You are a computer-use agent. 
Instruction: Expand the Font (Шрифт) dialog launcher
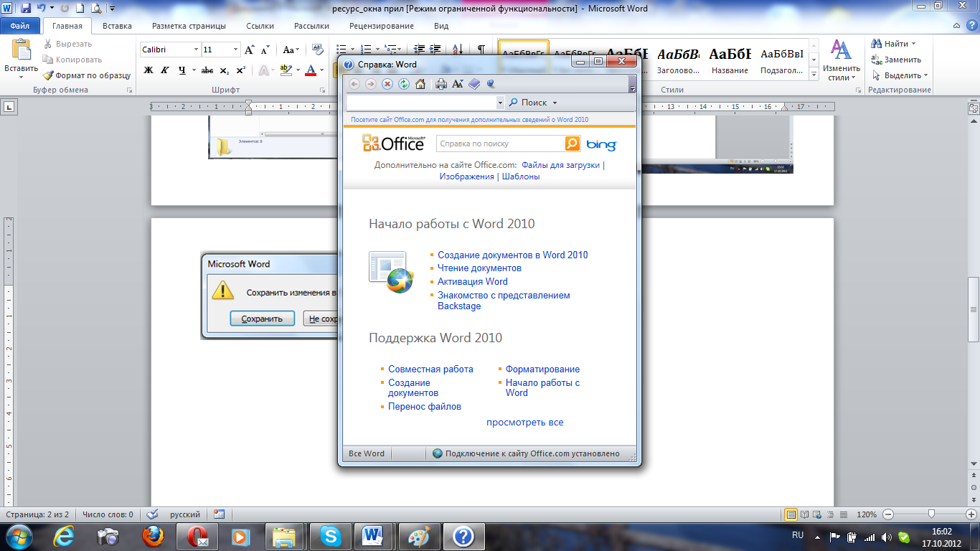[x=321, y=90]
